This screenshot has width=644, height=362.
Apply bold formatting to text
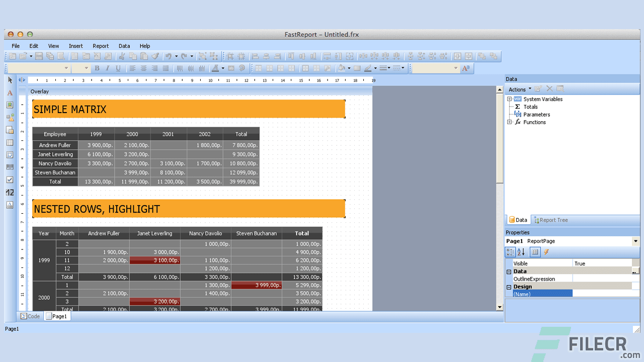coord(97,68)
